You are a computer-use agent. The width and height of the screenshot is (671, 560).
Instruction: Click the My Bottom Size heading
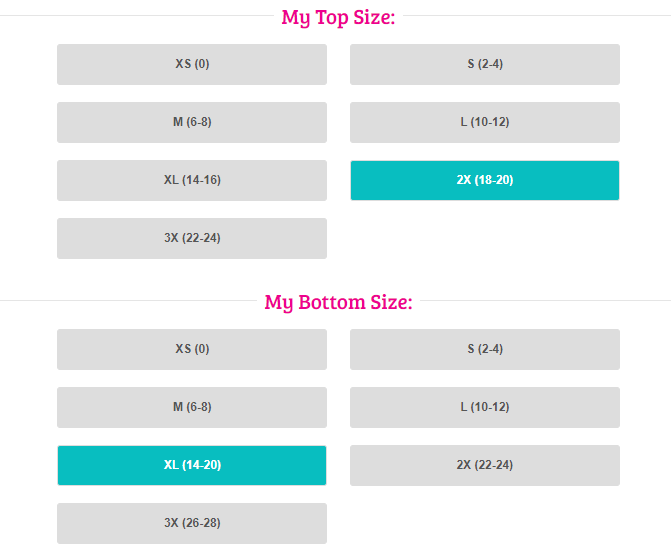coord(338,302)
